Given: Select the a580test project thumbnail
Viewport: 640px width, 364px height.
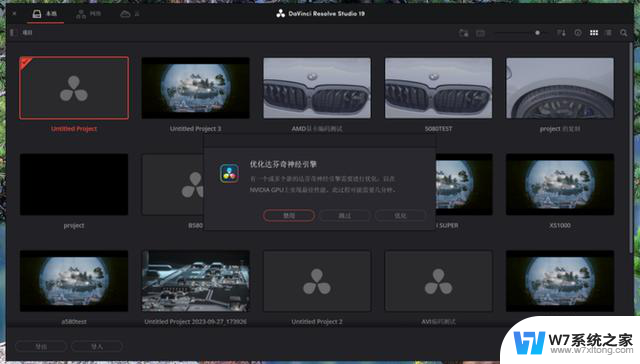Looking at the screenshot, I should tap(74, 281).
